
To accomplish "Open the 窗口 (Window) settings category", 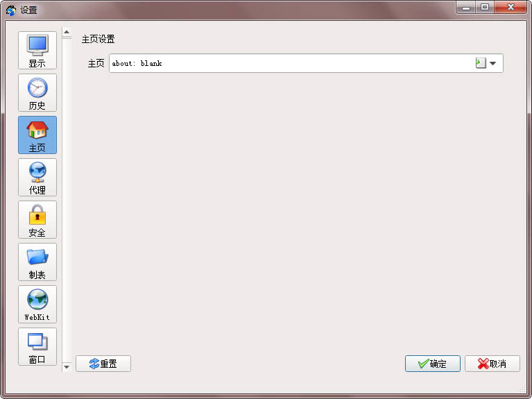I will pyautogui.click(x=37, y=347).
